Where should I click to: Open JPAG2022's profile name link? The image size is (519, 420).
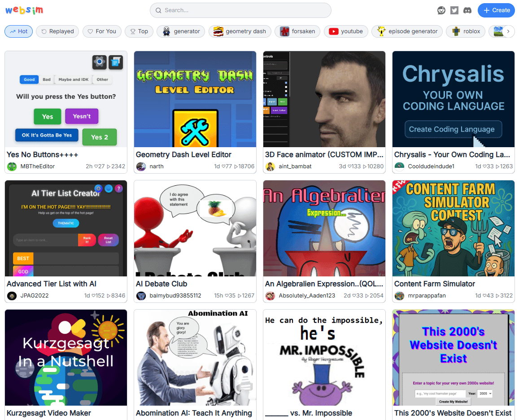click(35, 295)
